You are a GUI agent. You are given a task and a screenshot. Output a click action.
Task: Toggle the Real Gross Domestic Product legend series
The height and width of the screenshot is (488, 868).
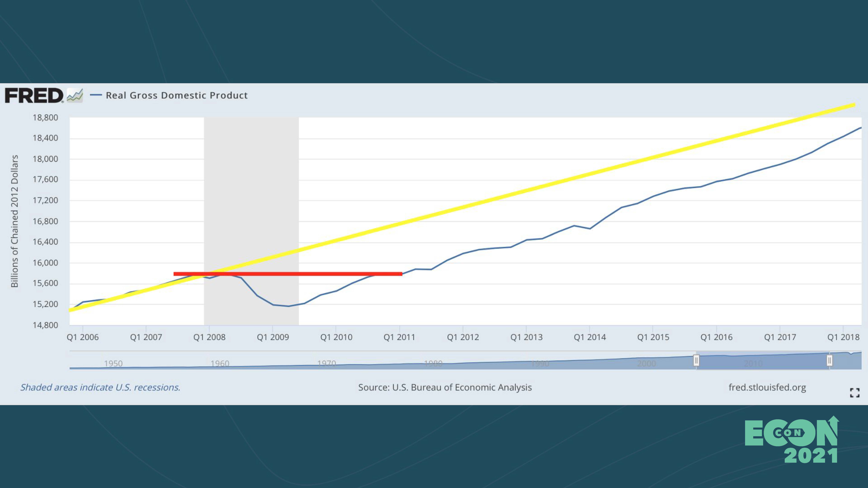169,95
